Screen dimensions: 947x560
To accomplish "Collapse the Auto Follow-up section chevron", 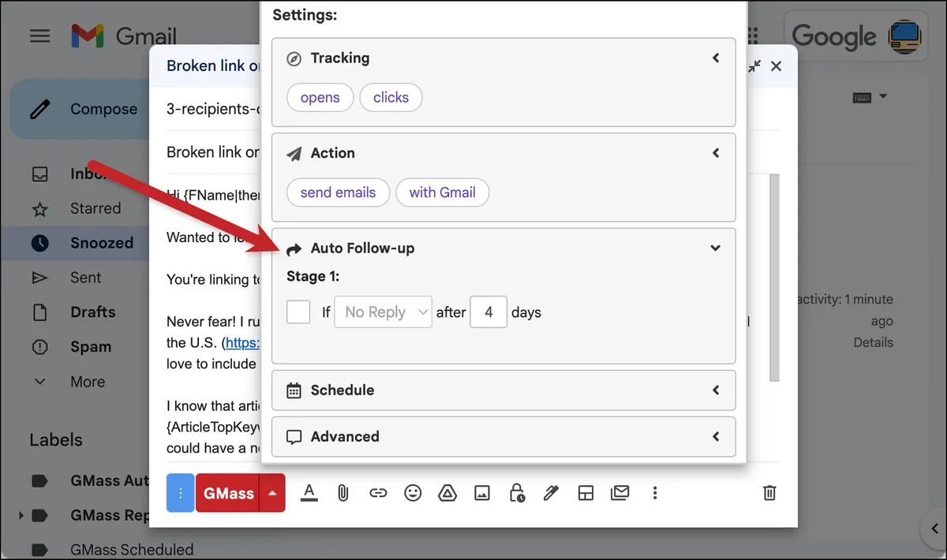I will [x=716, y=248].
